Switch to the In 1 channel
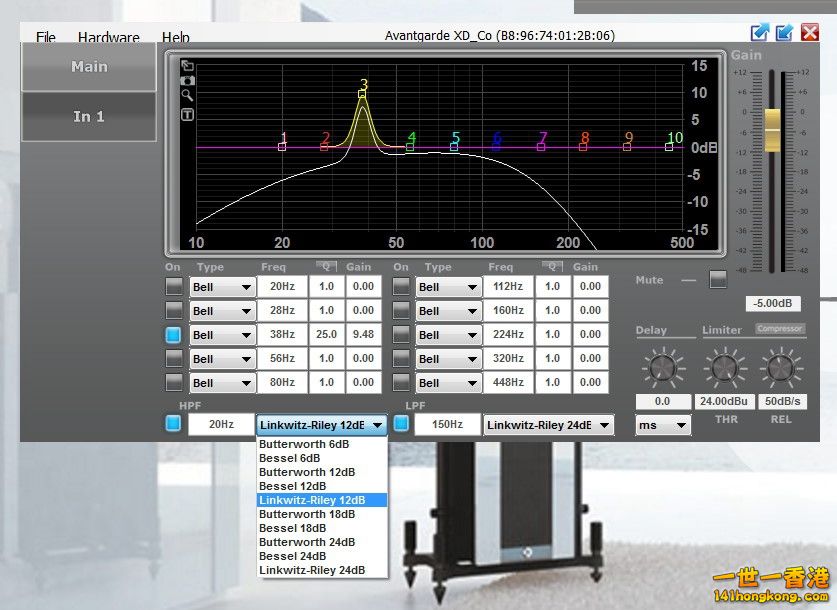Viewport: 837px width, 610px height. coord(88,117)
